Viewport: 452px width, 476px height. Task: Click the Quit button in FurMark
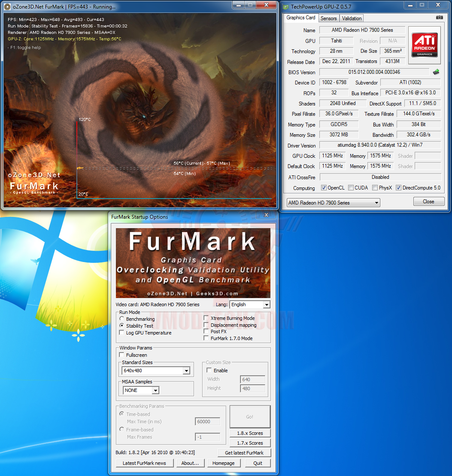tap(258, 463)
